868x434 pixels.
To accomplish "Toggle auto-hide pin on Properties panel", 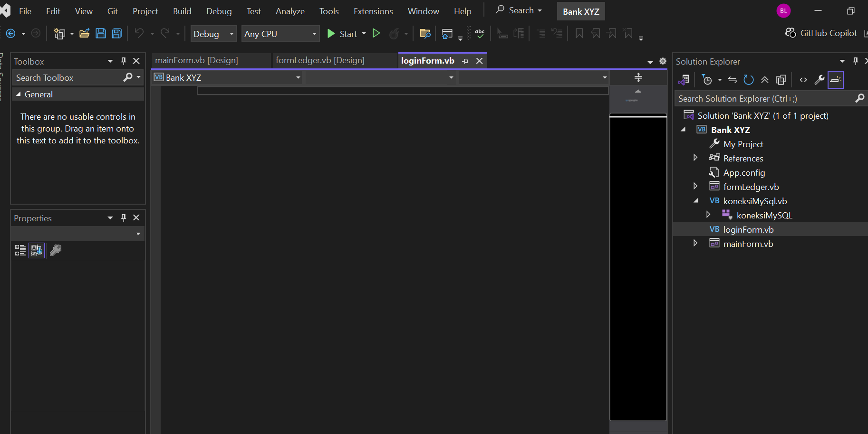I will coord(124,217).
